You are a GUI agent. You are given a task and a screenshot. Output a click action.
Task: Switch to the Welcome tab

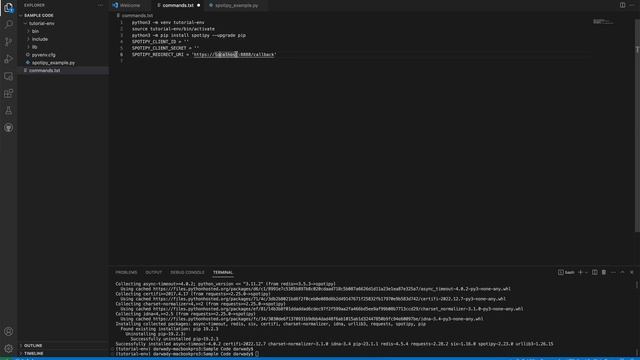(x=130, y=5)
